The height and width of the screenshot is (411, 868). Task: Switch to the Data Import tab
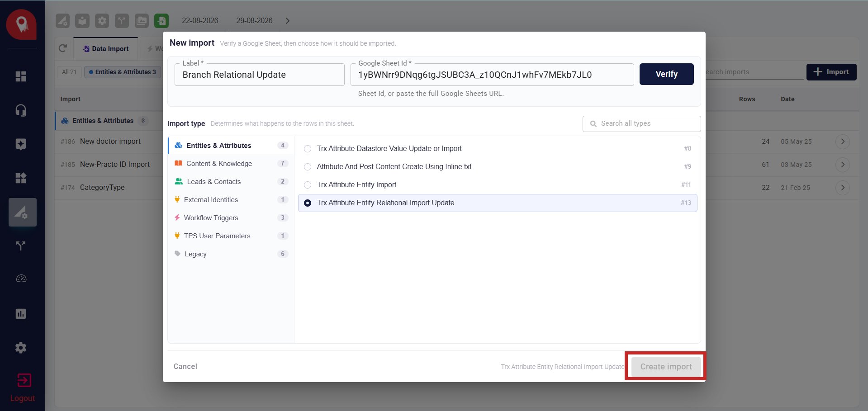(x=106, y=49)
